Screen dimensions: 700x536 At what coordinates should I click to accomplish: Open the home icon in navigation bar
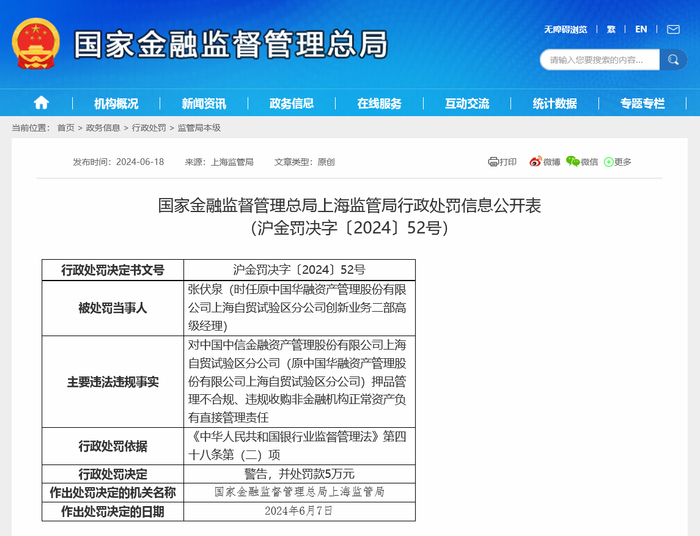[41, 103]
